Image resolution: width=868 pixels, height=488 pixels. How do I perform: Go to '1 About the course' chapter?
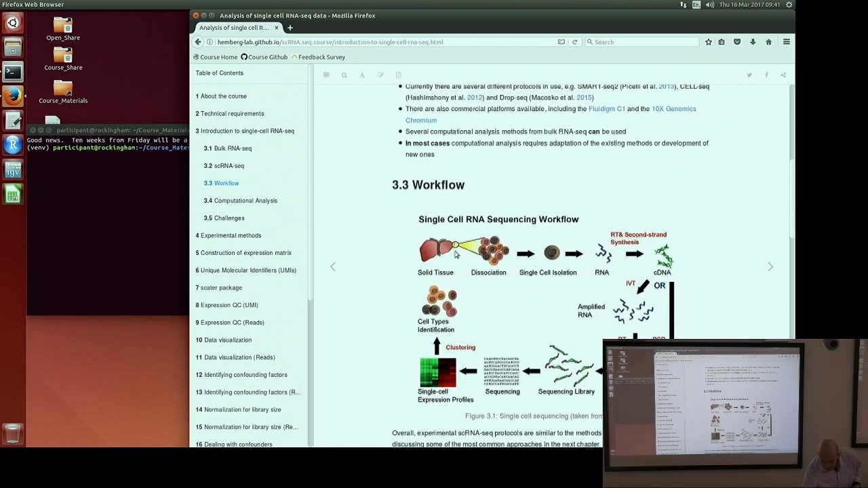click(221, 96)
